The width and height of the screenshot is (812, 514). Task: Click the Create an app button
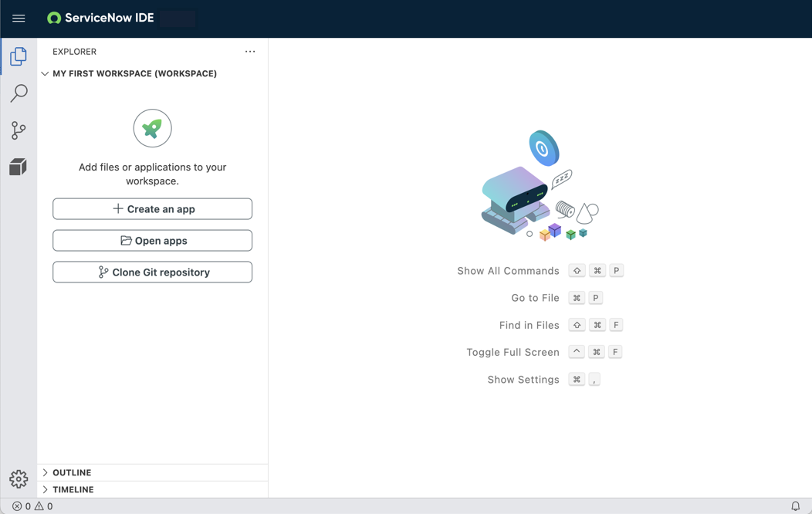coord(152,209)
